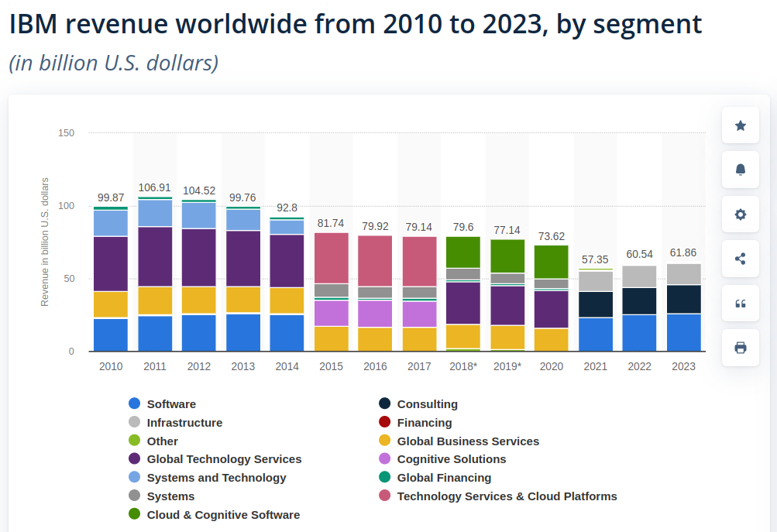The width and height of the screenshot is (777, 532).
Task: Toggle Systems legend entry
Action: pyautogui.click(x=162, y=496)
